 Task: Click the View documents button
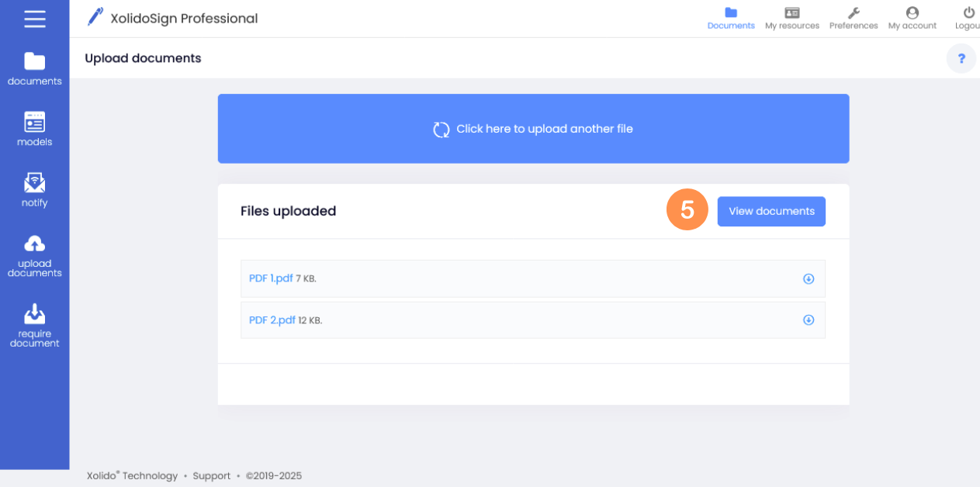click(x=771, y=211)
